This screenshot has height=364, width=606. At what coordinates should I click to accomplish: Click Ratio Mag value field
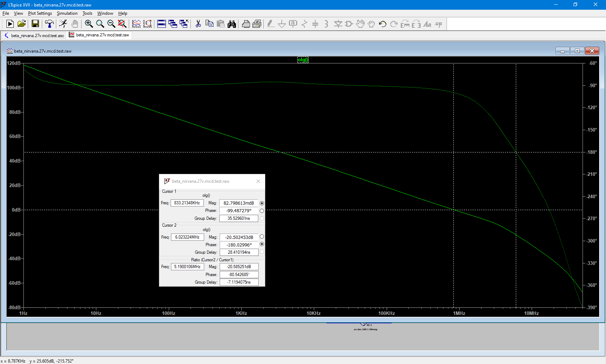tap(239, 267)
